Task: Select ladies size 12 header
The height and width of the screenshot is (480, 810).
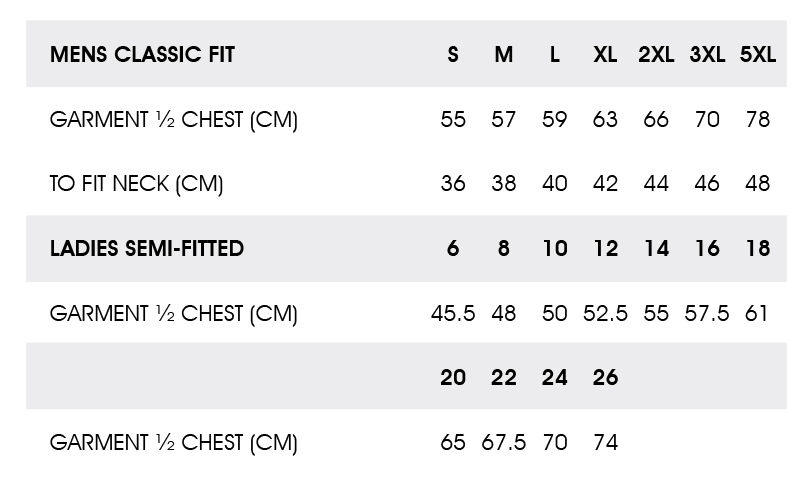Action: click(x=605, y=249)
